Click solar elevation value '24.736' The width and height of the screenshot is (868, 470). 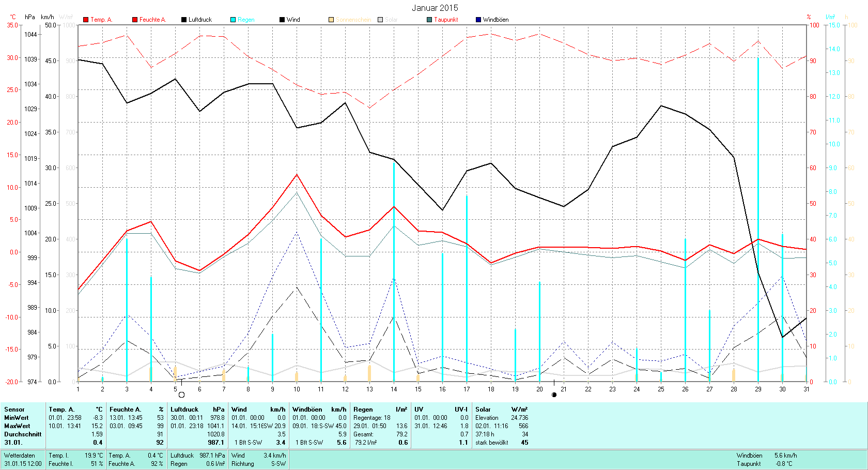coord(520,418)
